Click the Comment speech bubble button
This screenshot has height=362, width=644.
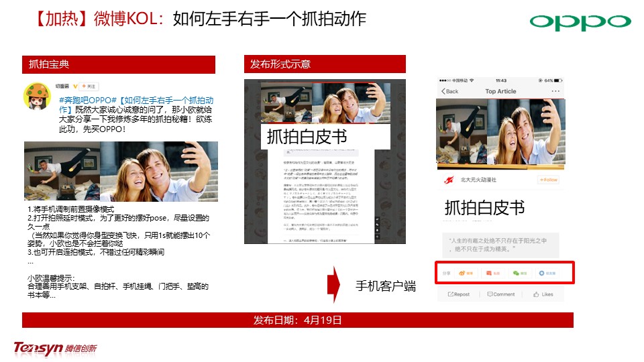[500, 294]
